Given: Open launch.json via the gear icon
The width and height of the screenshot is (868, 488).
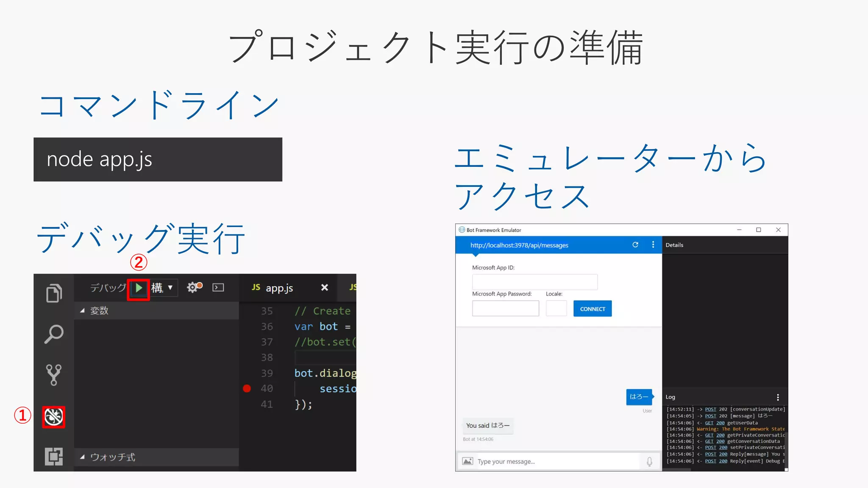Looking at the screenshot, I should tap(195, 287).
